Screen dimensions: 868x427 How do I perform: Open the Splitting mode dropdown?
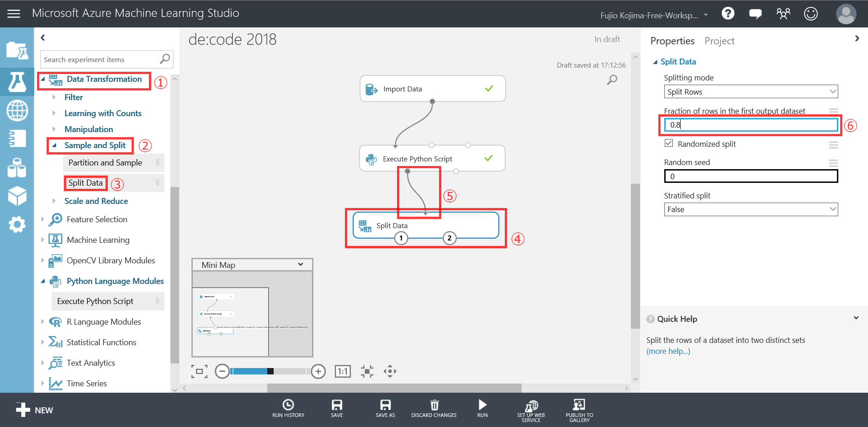pos(751,91)
